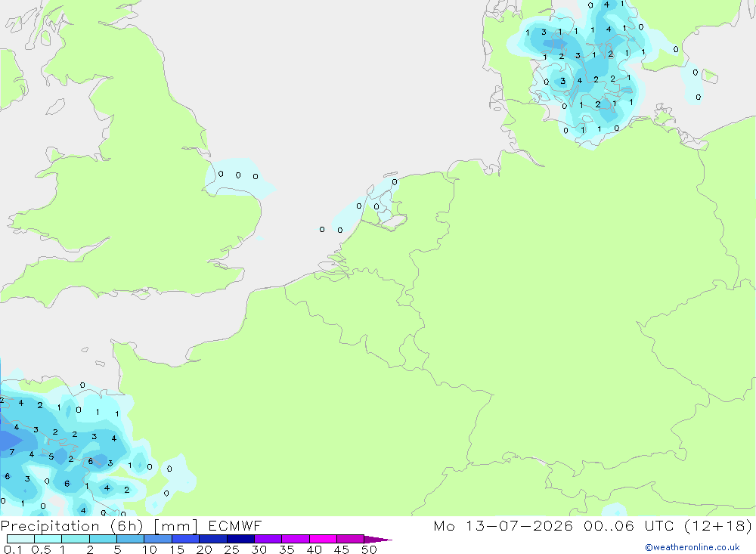
Task: Click the 0.5 legend scale label
Action: (x=41, y=549)
